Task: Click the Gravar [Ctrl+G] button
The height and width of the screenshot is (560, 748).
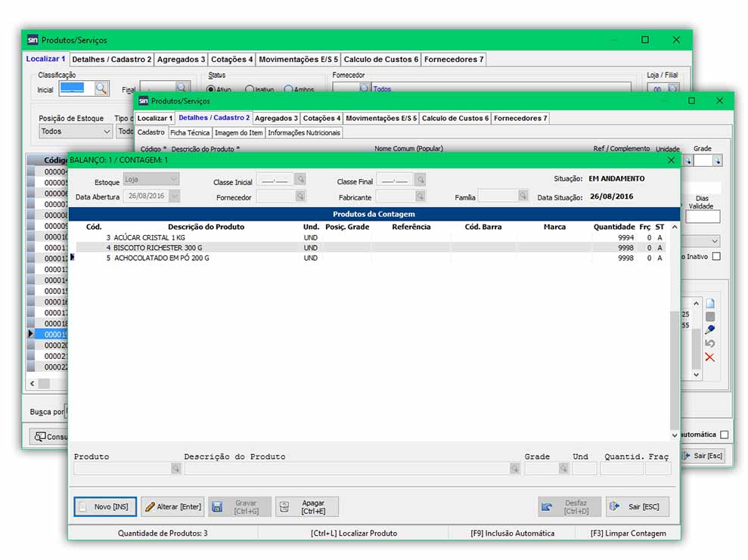Action: pyautogui.click(x=240, y=506)
